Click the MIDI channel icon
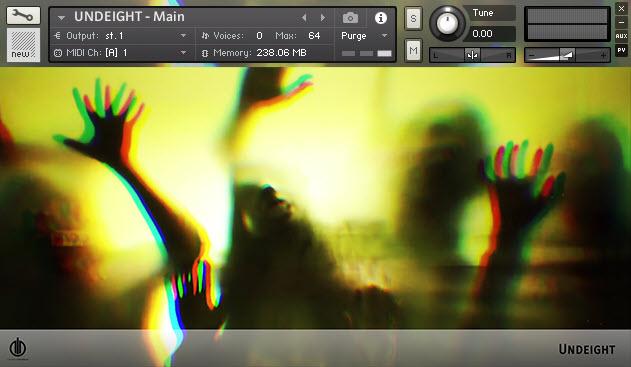The image size is (631, 367). click(58, 53)
